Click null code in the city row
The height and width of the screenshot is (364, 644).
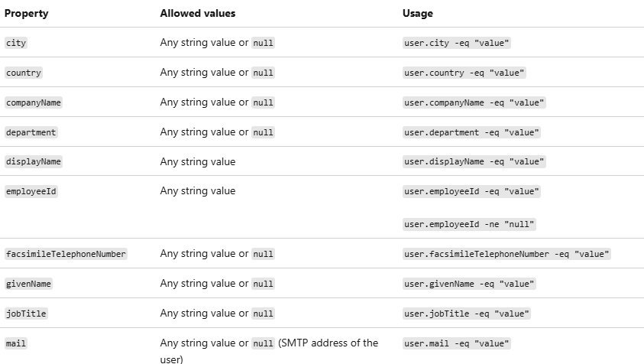(x=263, y=43)
